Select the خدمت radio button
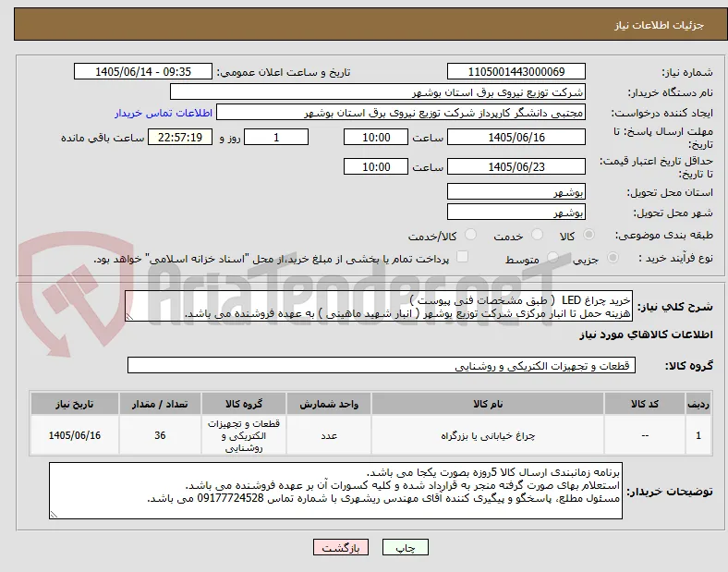The width and height of the screenshot is (728, 572). coord(537,235)
